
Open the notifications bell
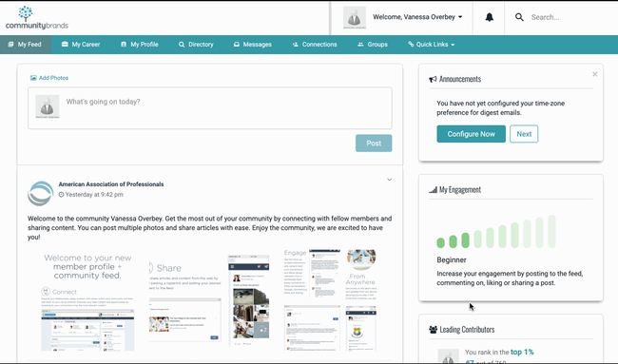(489, 17)
